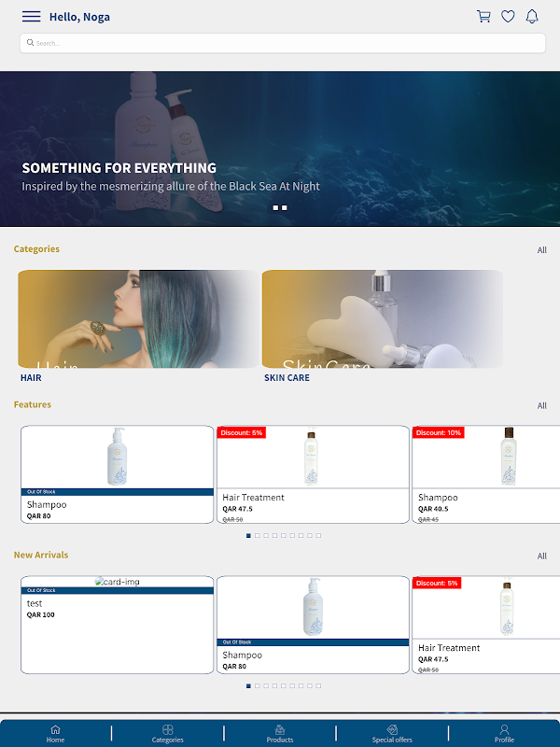Viewport: 560px width, 747px height.
Task: Select last Features carousel page dot
Action: click(x=318, y=536)
